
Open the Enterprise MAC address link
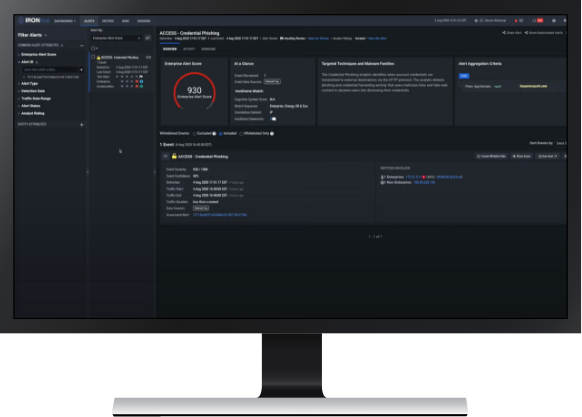(449, 177)
